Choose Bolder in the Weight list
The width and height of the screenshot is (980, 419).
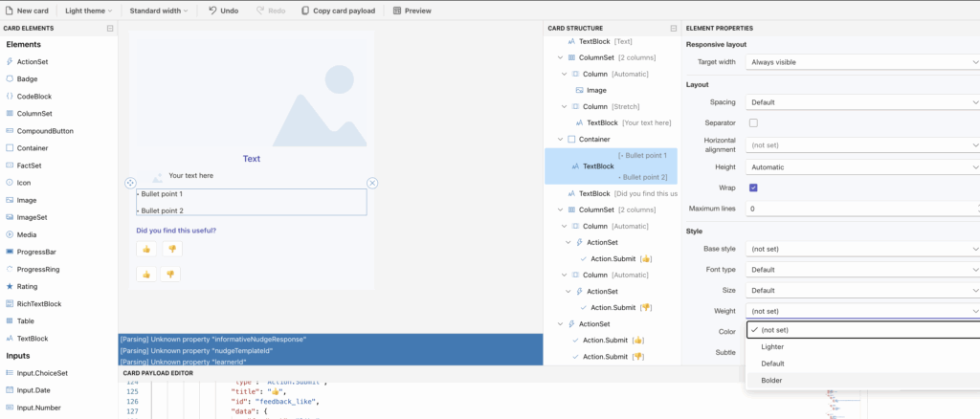(x=863, y=381)
